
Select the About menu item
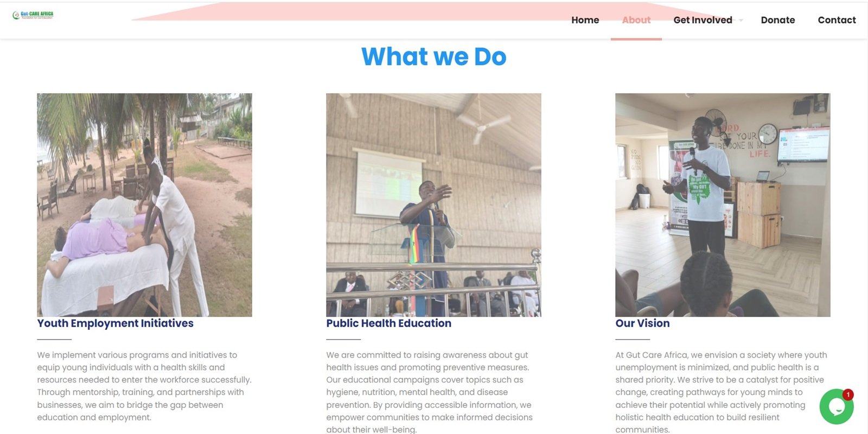636,20
